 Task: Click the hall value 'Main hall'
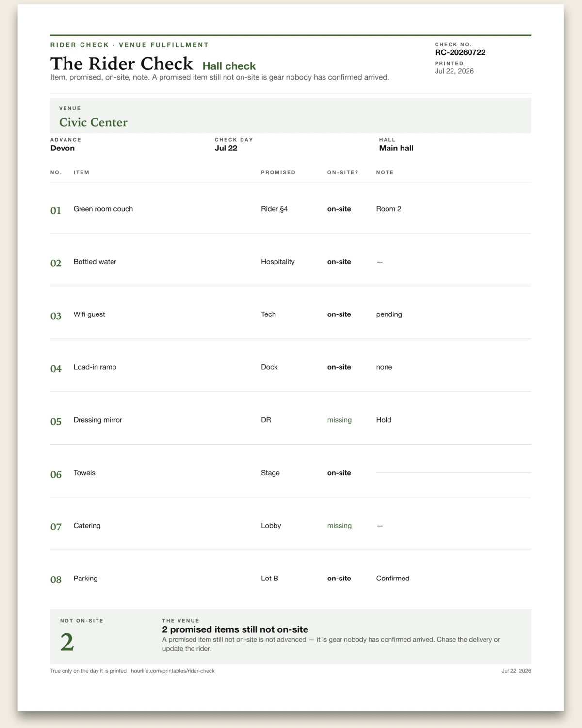396,148
